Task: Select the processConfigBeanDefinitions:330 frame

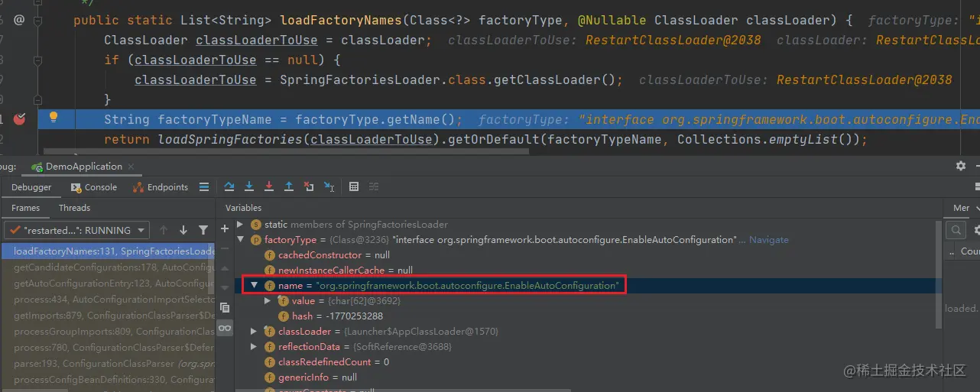Action: pos(108,380)
